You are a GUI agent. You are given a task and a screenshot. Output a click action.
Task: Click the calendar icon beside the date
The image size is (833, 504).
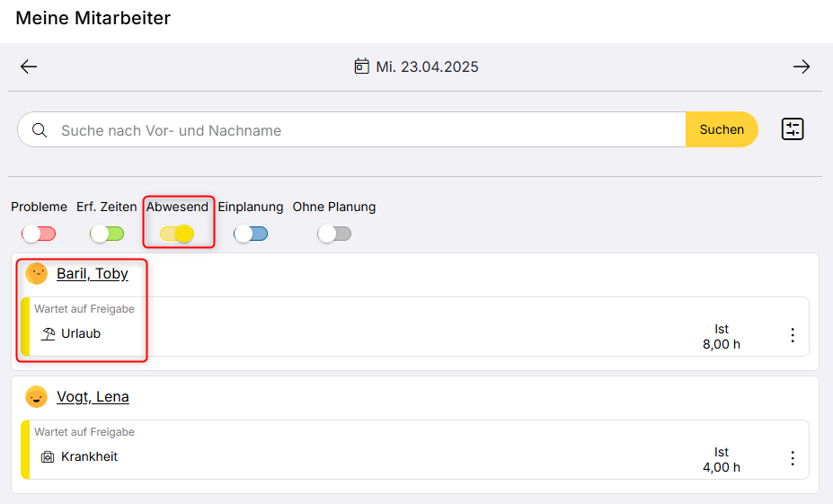point(362,67)
